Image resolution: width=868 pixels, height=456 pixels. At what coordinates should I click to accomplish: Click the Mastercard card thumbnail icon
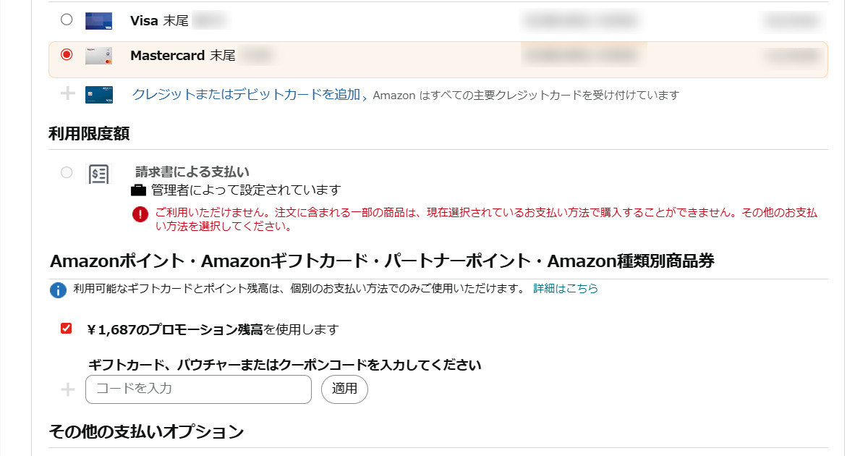tap(98, 56)
